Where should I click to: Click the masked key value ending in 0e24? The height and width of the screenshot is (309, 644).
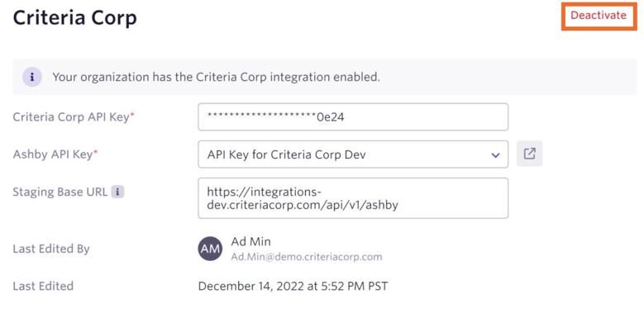click(x=275, y=117)
